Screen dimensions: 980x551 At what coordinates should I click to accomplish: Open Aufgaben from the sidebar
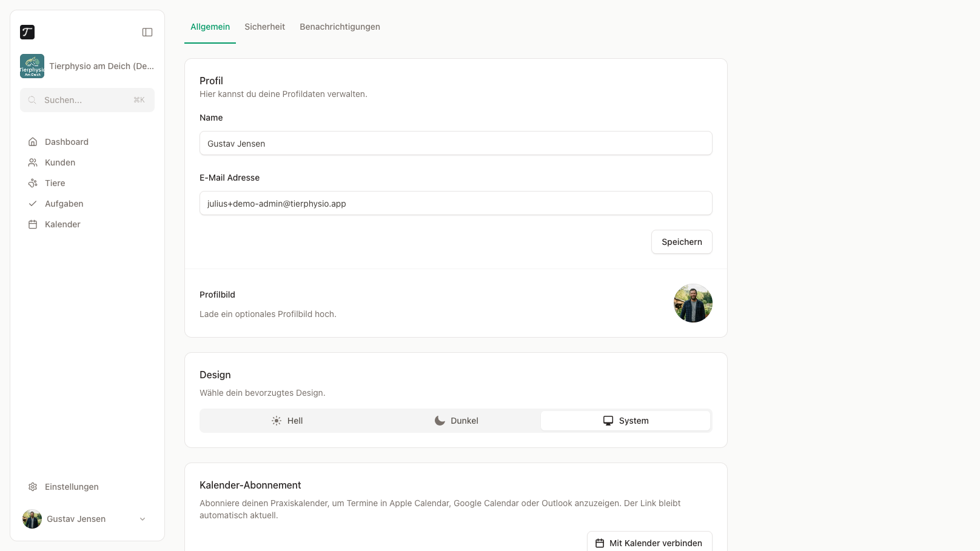coord(87,204)
